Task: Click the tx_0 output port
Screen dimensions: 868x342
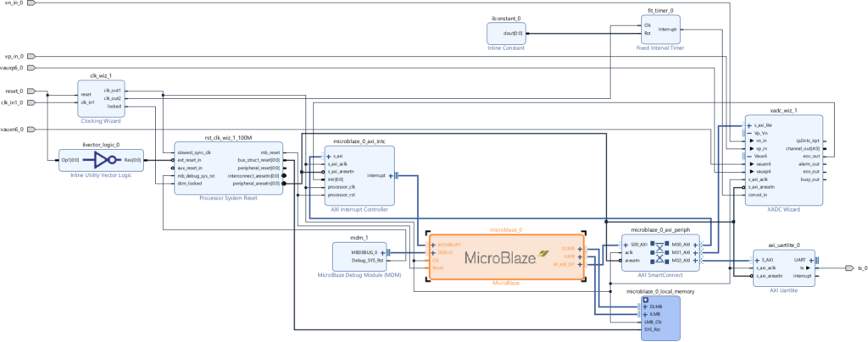Action: (x=849, y=268)
